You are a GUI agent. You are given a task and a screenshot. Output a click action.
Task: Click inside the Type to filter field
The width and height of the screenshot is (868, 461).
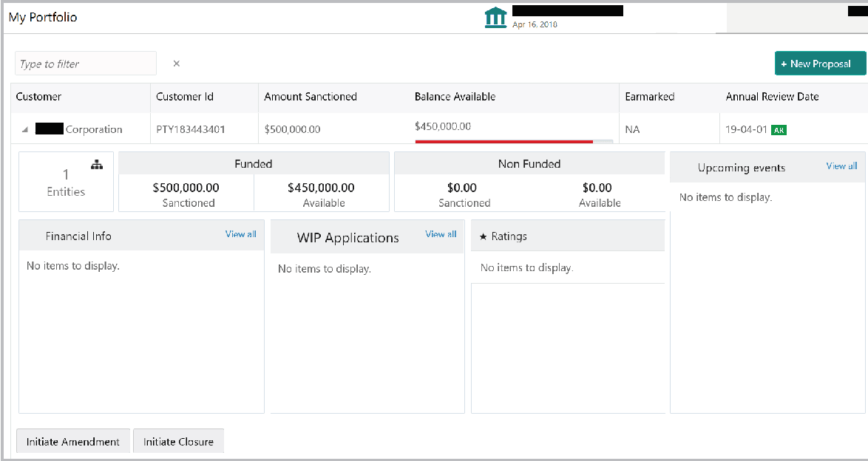point(85,64)
